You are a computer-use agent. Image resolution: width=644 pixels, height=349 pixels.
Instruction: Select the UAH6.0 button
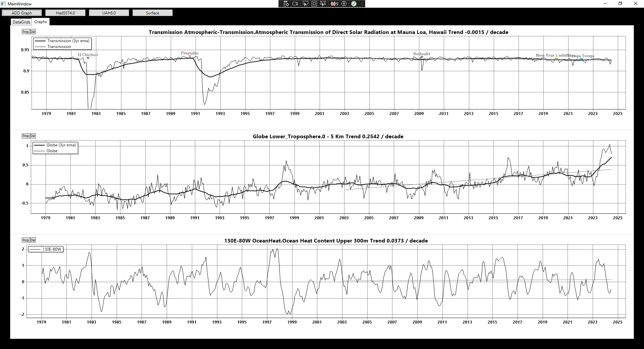pos(109,13)
